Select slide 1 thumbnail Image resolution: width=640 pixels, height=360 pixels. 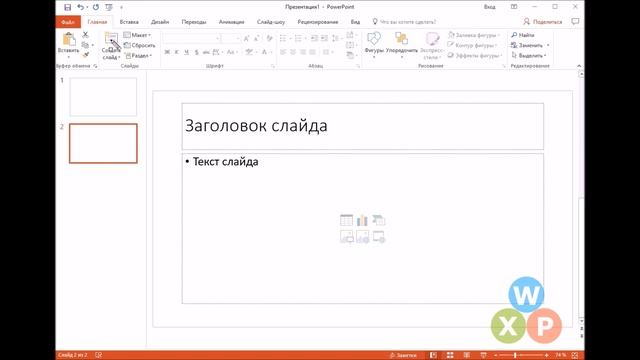pos(103,97)
